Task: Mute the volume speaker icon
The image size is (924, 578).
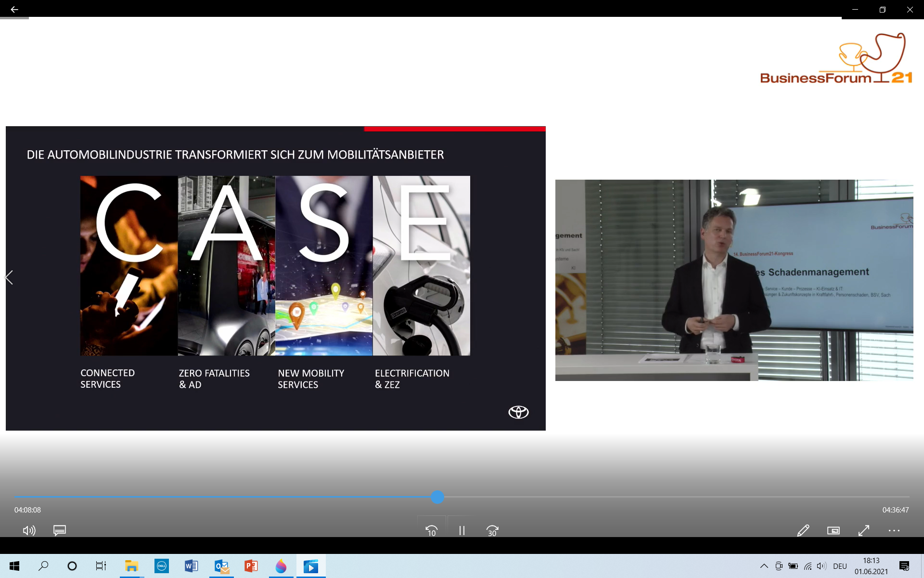Action: coord(29,530)
